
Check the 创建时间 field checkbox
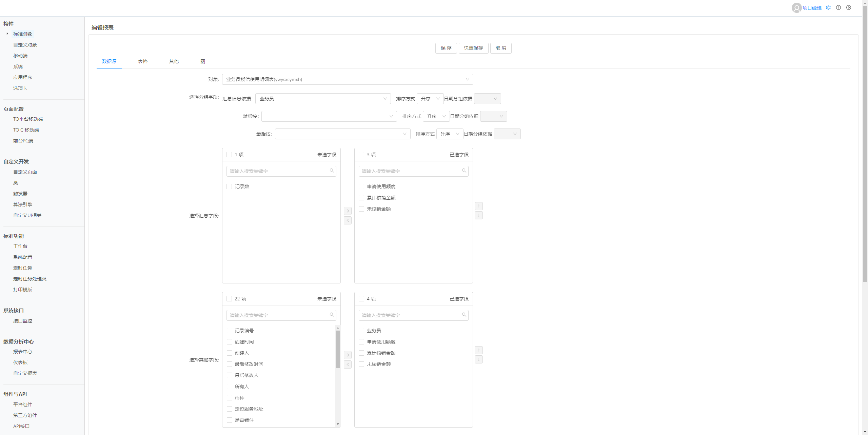(x=229, y=342)
